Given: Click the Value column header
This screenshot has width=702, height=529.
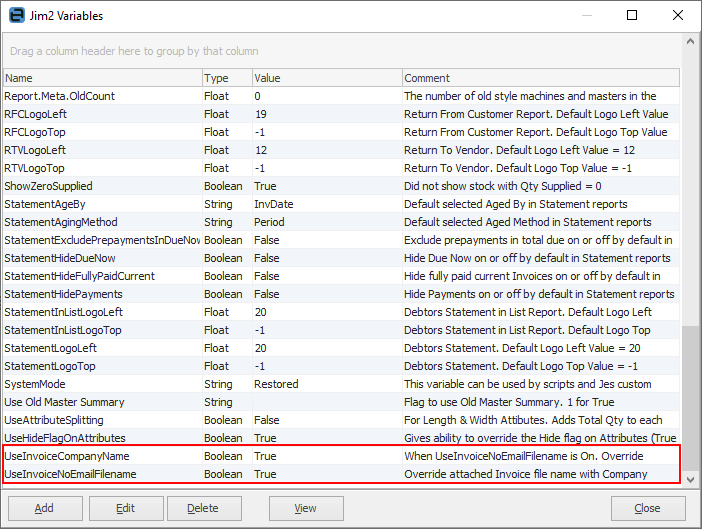Looking at the screenshot, I should pos(325,78).
